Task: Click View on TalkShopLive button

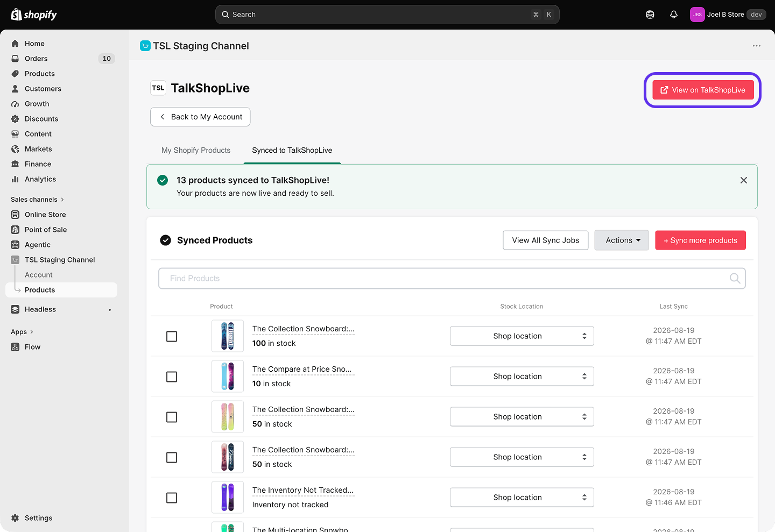Action: point(703,90)
